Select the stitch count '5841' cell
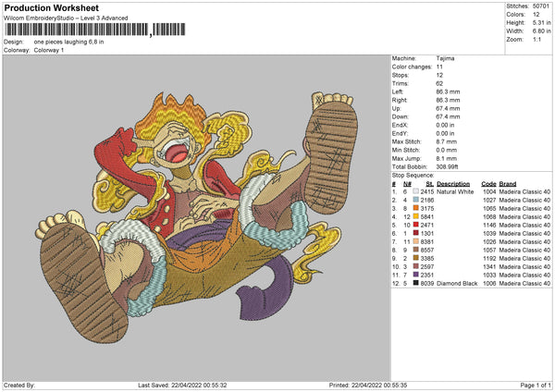Screen dimensions: 555x392 (427, 217)
